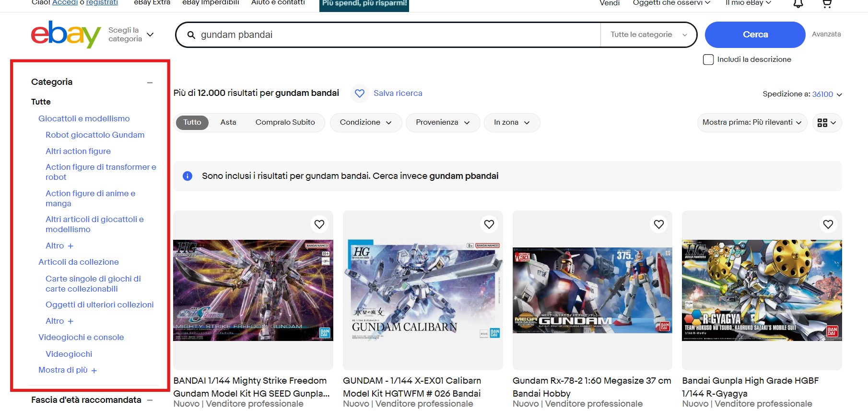The height and width of the screenshot is (411, 868).
Task: Click watchlist heart on R-Gyagya listing
Action: click(x=828, y=224)
